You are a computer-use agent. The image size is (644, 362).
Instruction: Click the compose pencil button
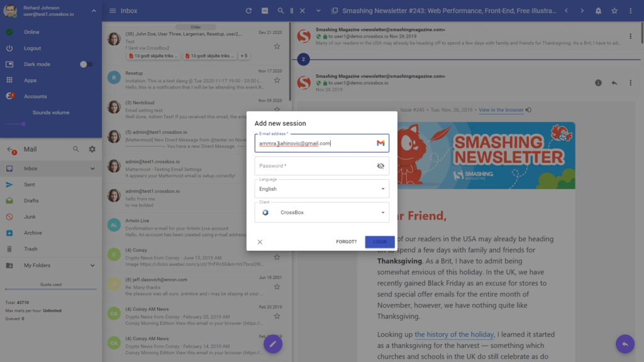coord(273,344)
